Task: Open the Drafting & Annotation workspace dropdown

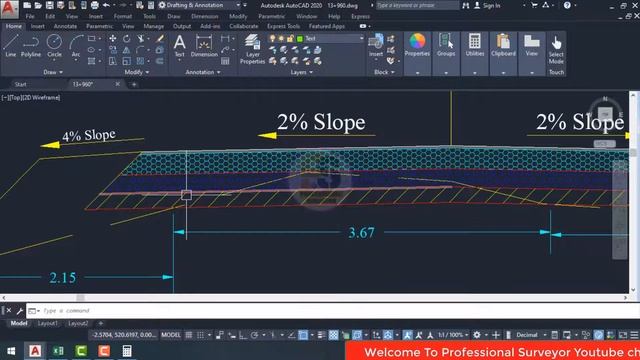Action: pyautogui.click(x=199, y=5)
